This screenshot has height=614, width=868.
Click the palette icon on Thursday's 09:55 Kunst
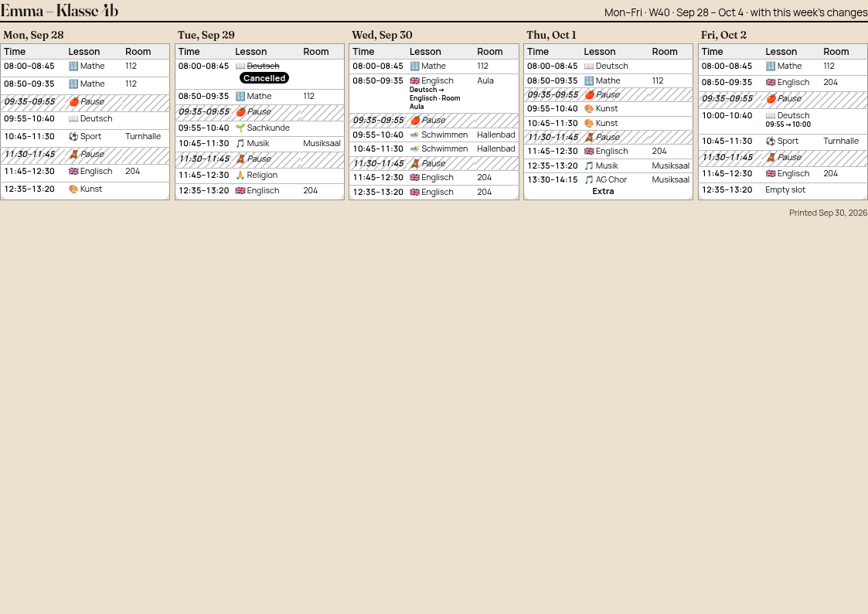point(589,108)
